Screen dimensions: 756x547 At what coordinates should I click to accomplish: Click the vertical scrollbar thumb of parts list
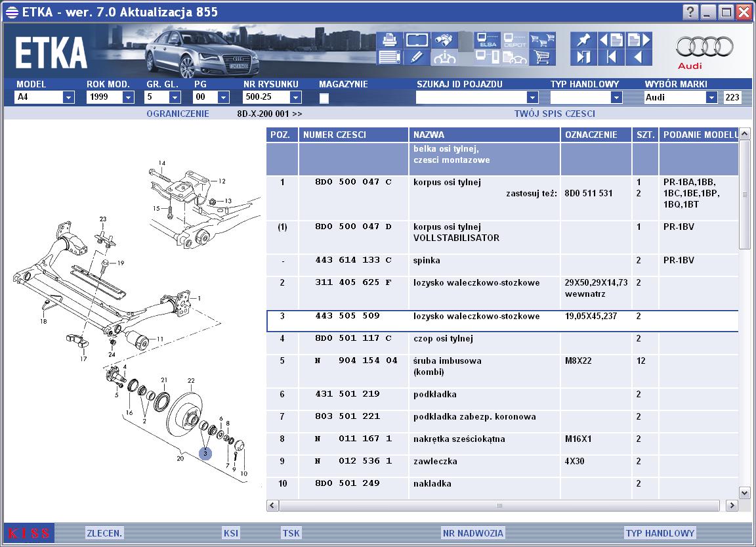tap(744, 195)
